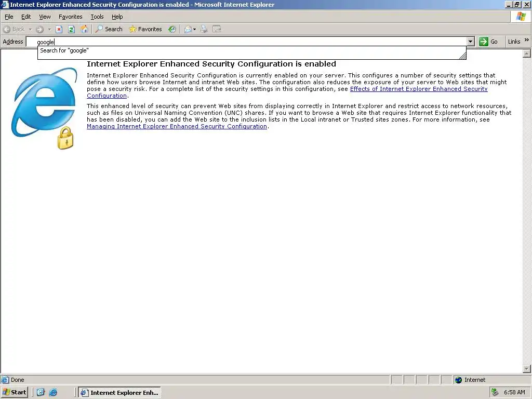Stop page loading with the red X icon

[59, 29]
